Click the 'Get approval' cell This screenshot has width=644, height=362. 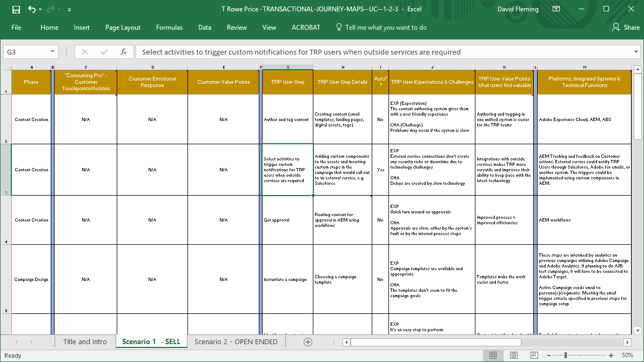tap(287, 220)
